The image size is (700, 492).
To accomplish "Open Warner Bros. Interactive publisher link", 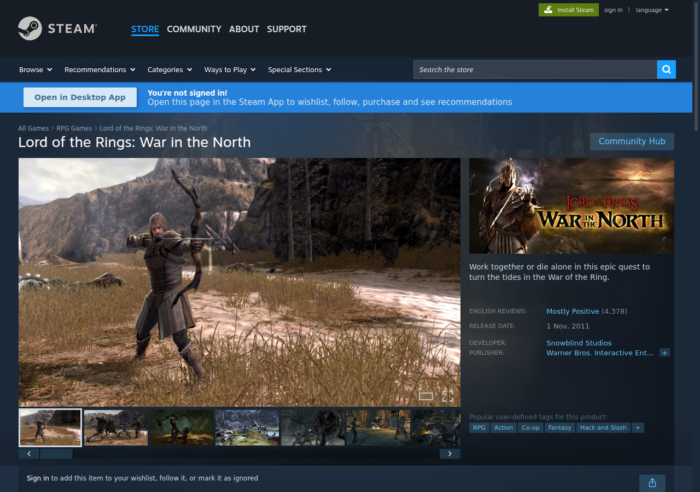I will point(600,353).
